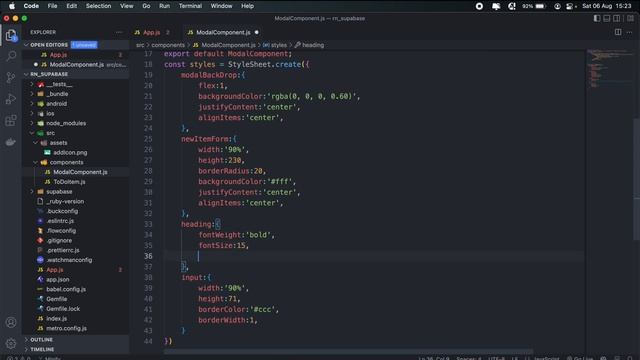Screen dimensions: 640x360
Task: Open the File menu
Action: pos(52,6)
